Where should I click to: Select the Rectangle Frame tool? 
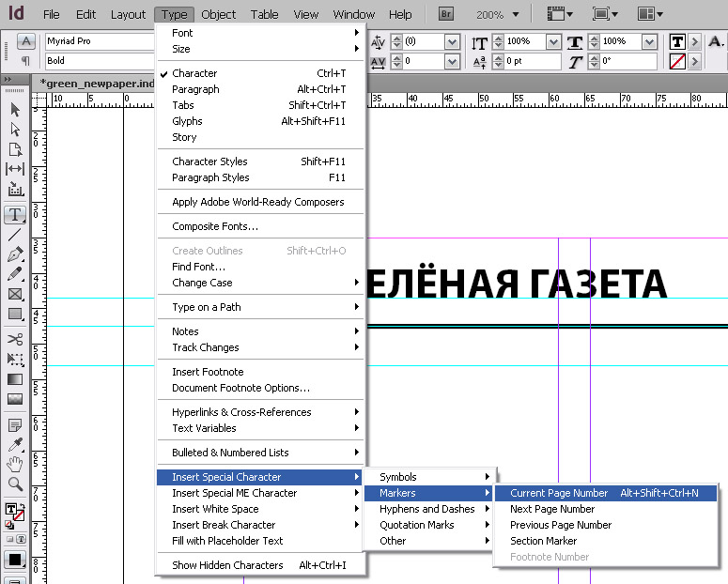(x=15, y=294)
